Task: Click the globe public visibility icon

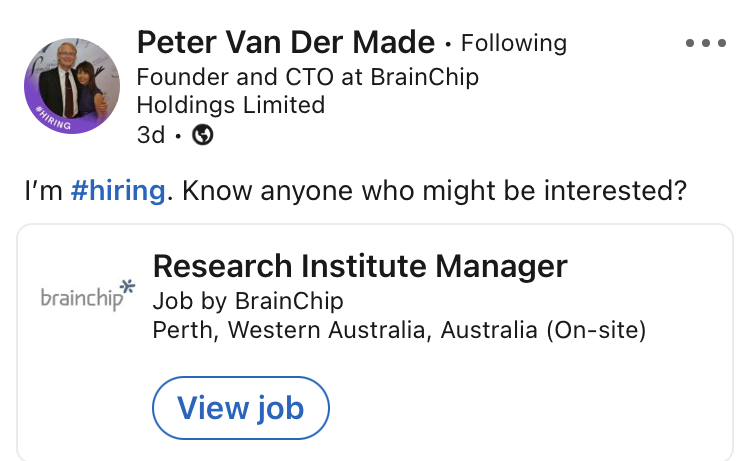Action: tap(202, 135)
